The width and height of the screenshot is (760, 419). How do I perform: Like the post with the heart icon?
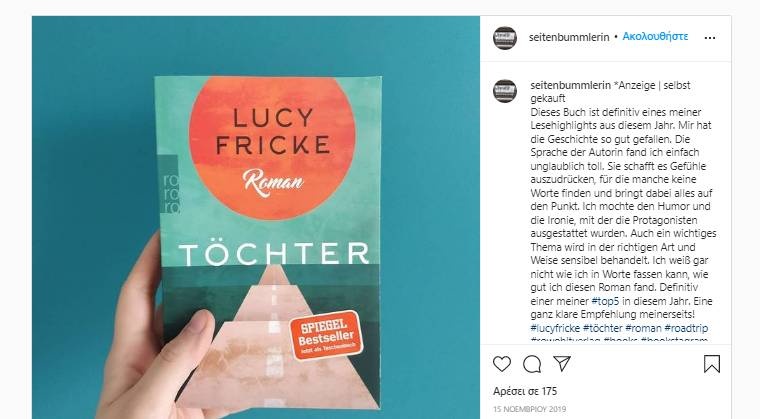point(502,364)
